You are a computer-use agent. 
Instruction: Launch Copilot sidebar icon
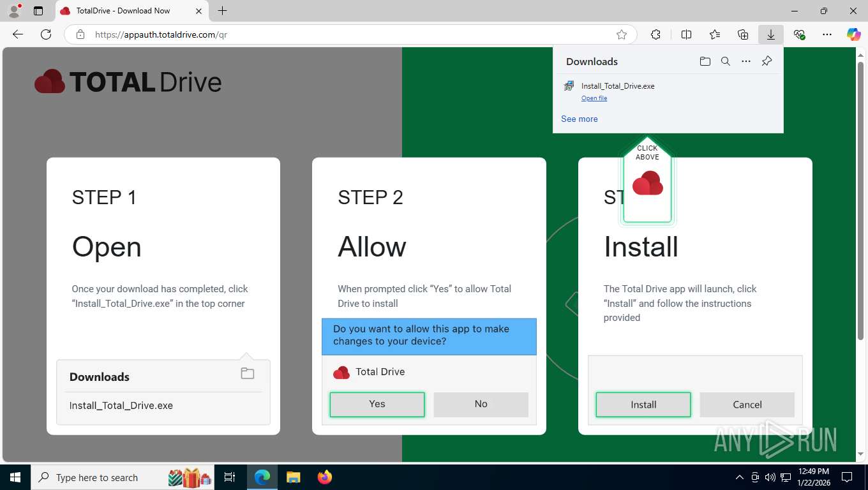854,34
